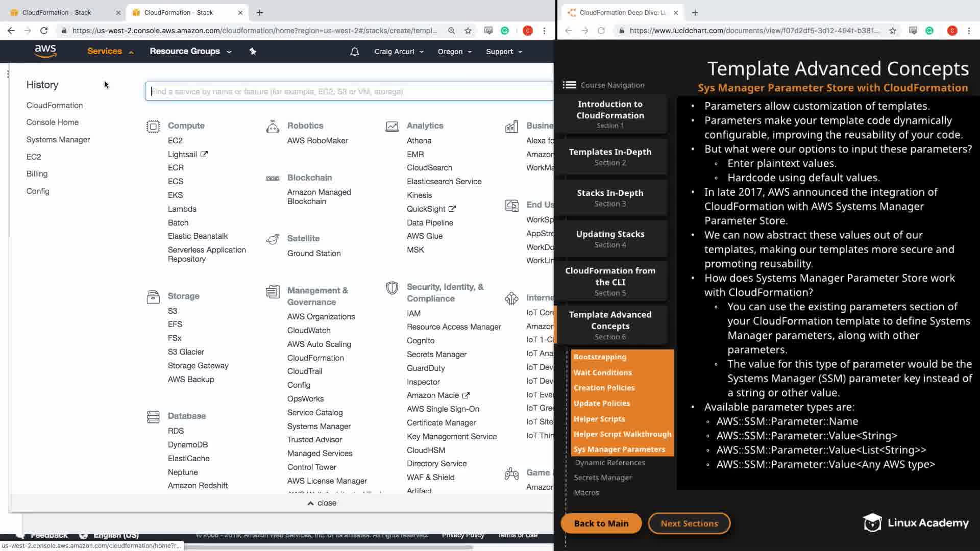The width and height of the screenshot is (980, 551).
Task: Switch to the first CloudFormation browser tab
Action: point(57,12)
